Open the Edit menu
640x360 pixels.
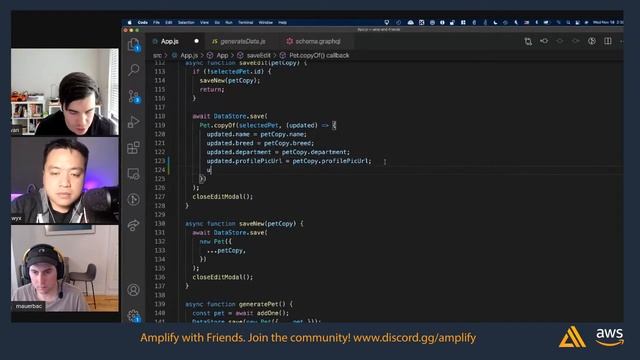point(169,22)
